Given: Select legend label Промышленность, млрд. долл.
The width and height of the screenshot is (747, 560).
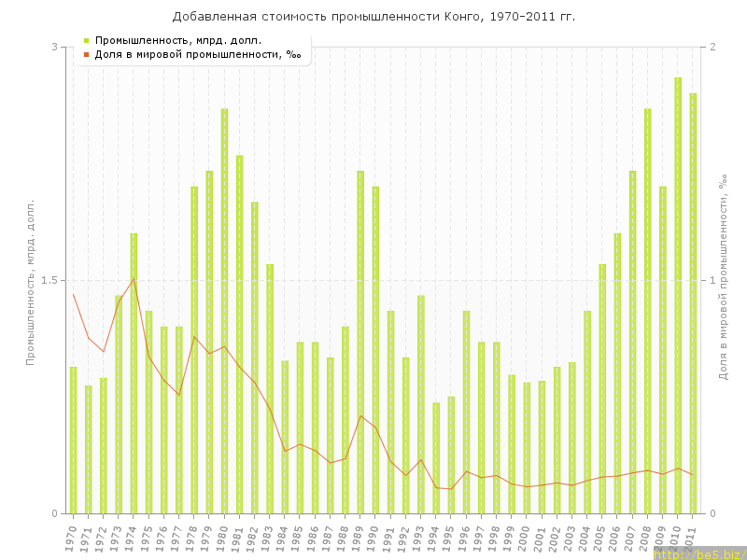Looking at the screenshot, I should tap(177, 40).
